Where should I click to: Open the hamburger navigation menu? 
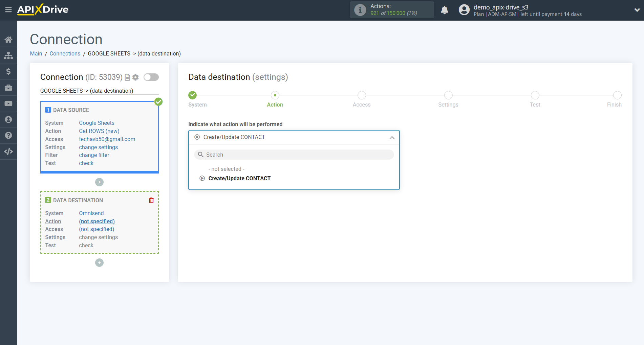[x=8, y=9]
